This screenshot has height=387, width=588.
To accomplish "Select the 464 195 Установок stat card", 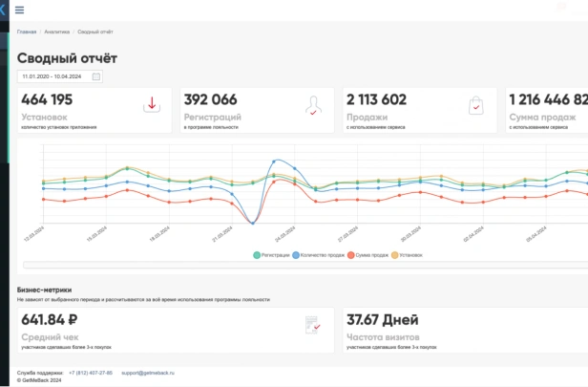I will coord(94,110).
